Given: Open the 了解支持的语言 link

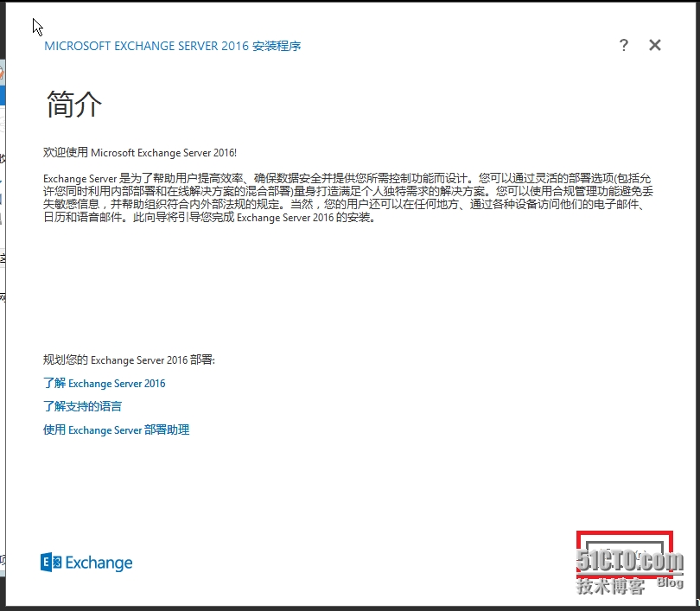Looking at the screenshot, I should click(x=82, y=406).
